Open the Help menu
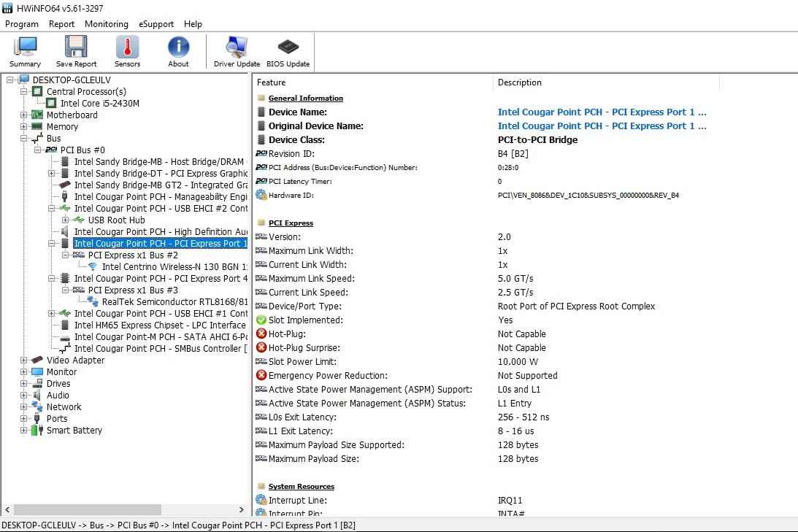Screen dimensions: 798x532 193,24
